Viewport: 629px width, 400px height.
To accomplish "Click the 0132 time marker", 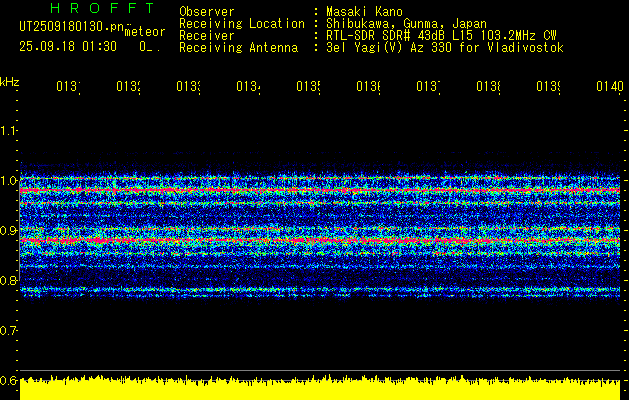I will [128, 87].
